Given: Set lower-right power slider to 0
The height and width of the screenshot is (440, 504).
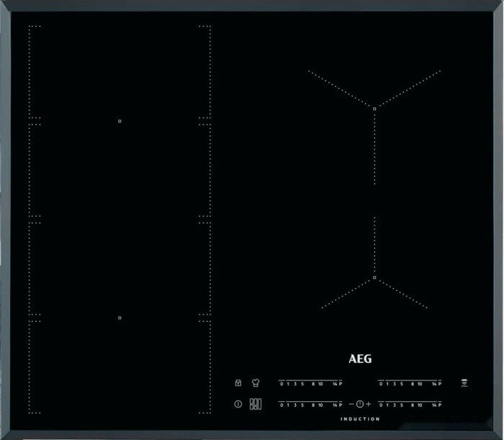Looking at the screenshot, I should pyautogui.click(x=381, y=405).
